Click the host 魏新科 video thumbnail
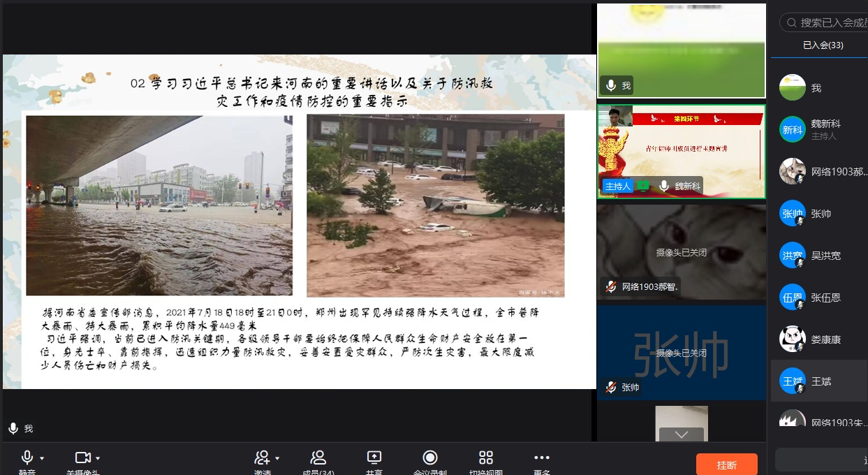This screenshot has height=475, width=868. point(681,152)
